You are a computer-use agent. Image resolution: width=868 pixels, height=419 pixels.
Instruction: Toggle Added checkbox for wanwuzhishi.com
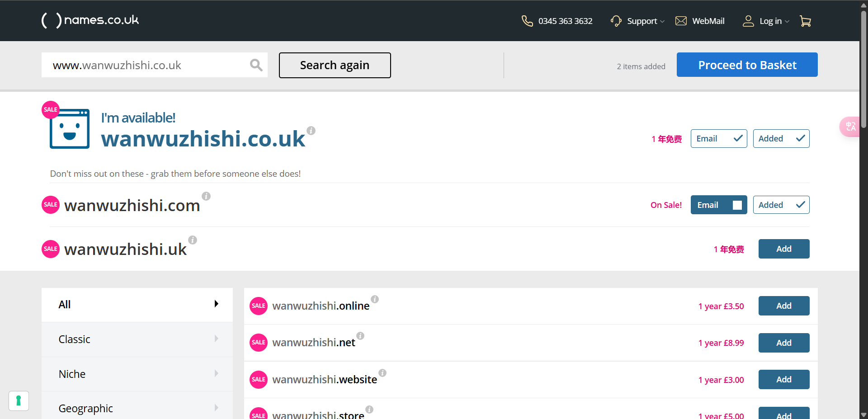point(800,205)
